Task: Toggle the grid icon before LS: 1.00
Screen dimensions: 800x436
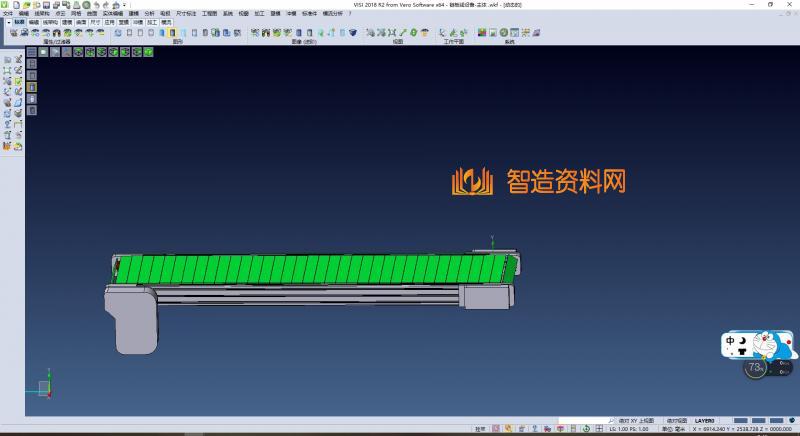Action: point(599,429)
